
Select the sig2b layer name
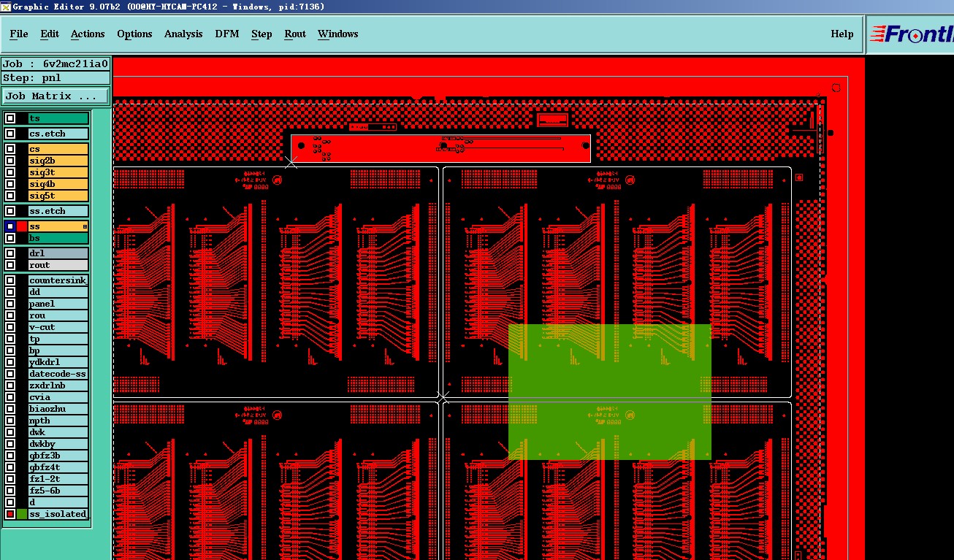tap(58, 161)
